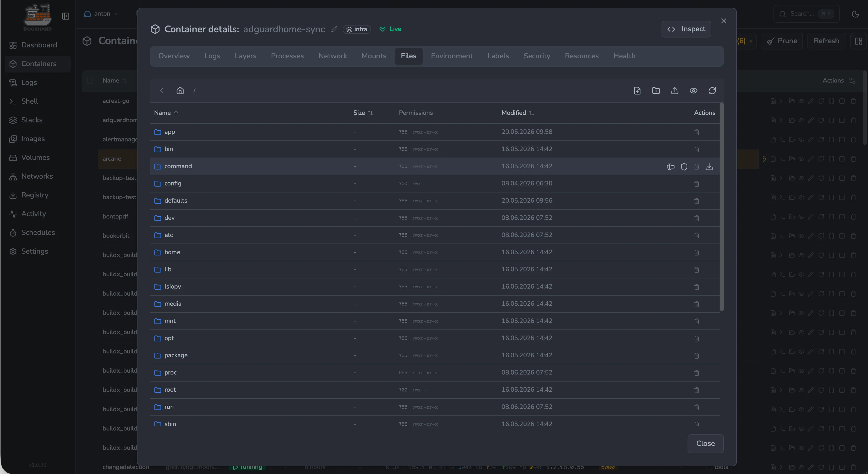
Task: Sort files by Name column
Action: click(x=166, y=113)
